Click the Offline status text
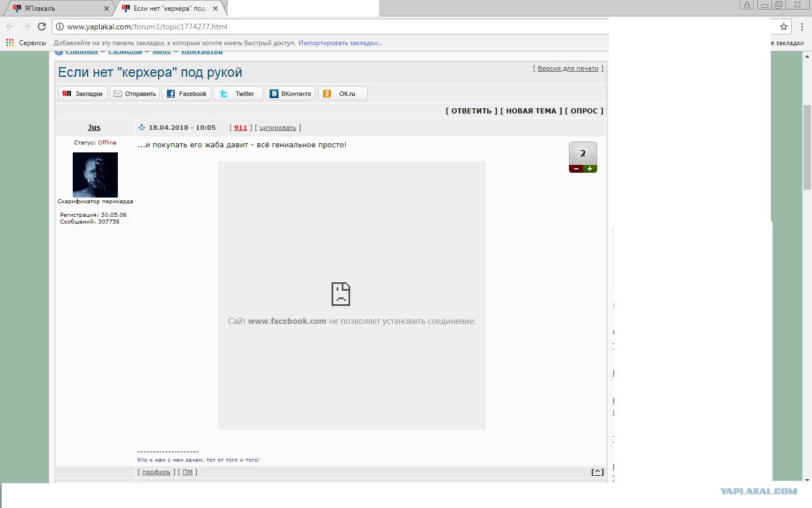The height and width of the screenshot is (508, 812). click(107, 143)
